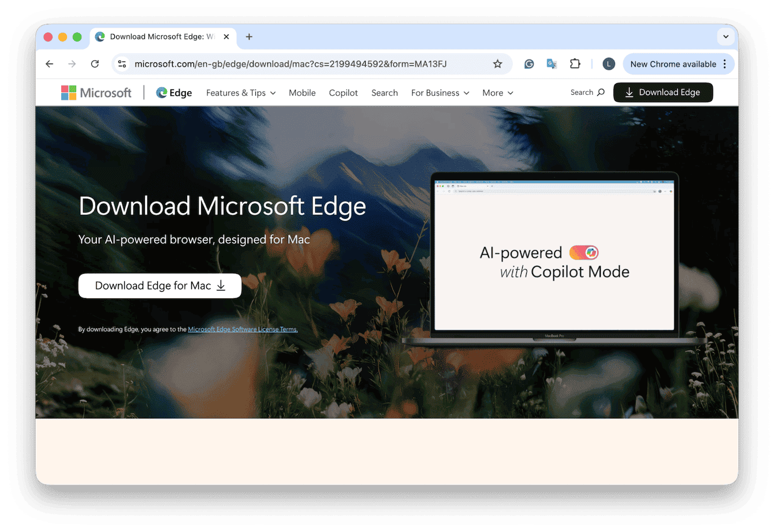Bookmark the page using the star icon
Viewport: 774px width, 532px height.
tap(498, 64)
